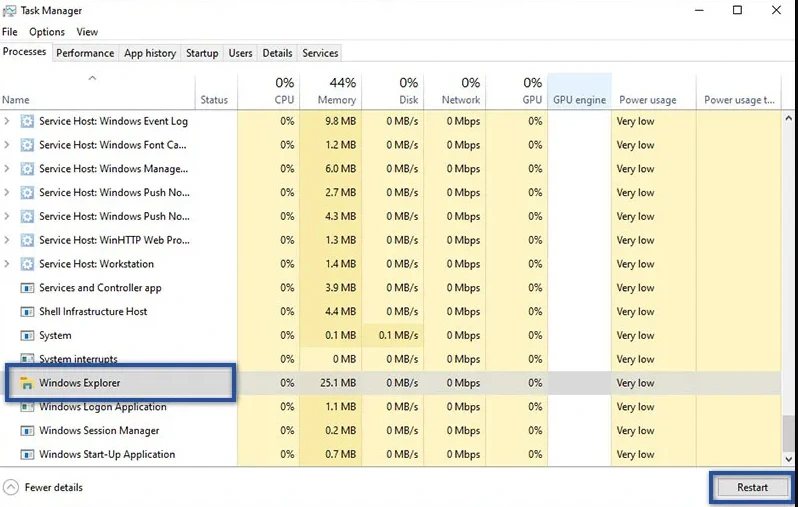
Task: Click the Windows Start-Up Application icon
Action: [27, 455]
